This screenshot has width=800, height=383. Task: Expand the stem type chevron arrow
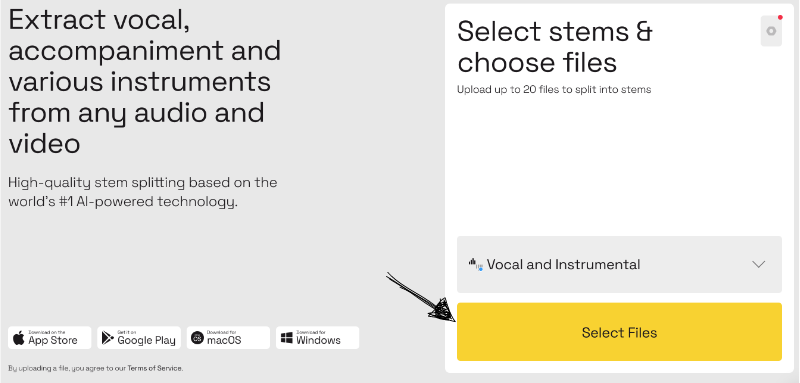[x=759, y=264]
